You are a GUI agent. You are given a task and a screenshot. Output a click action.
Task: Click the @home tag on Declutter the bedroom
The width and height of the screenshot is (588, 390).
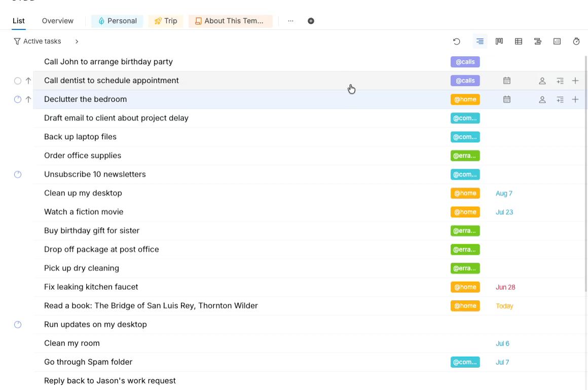(x=465, y=99)
